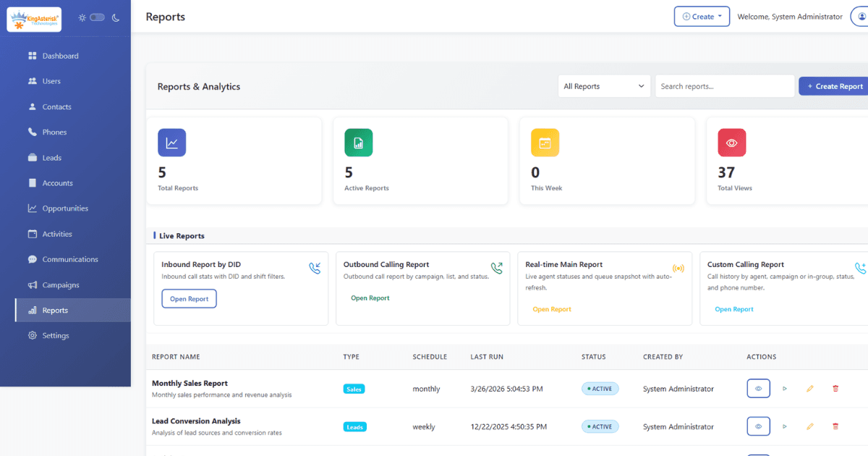868x456 pixels.
Task: Delete the Monthly Sales Report
Action: pos(835,389)
